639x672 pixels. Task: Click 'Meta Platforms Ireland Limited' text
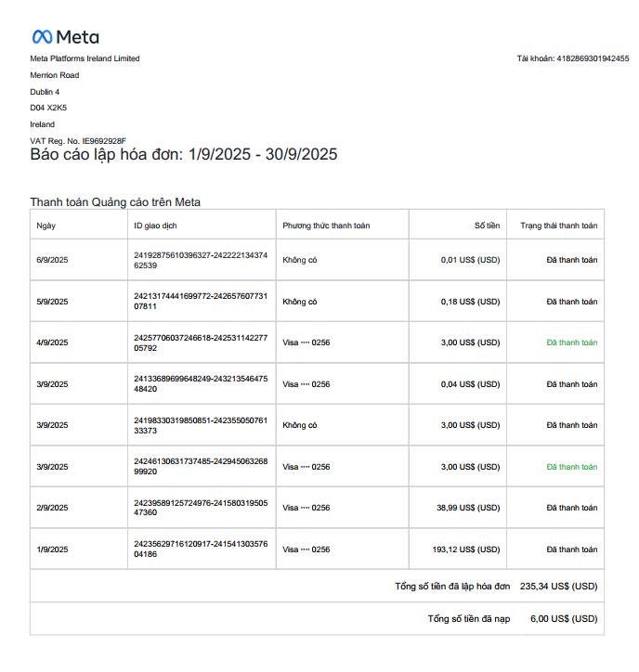[85, 58]
